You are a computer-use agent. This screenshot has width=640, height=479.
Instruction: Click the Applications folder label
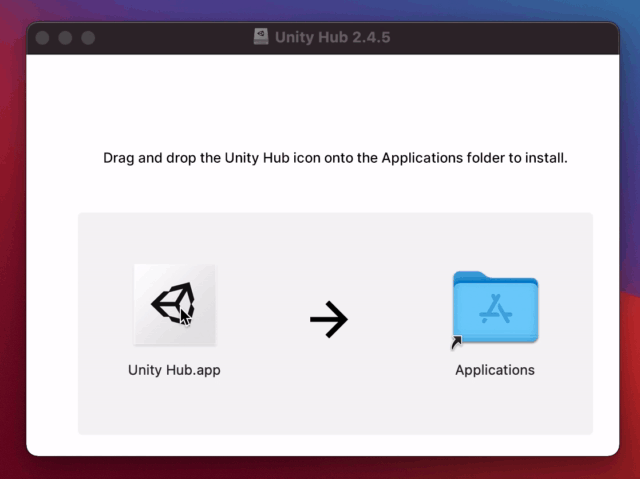tap(495, 370)
